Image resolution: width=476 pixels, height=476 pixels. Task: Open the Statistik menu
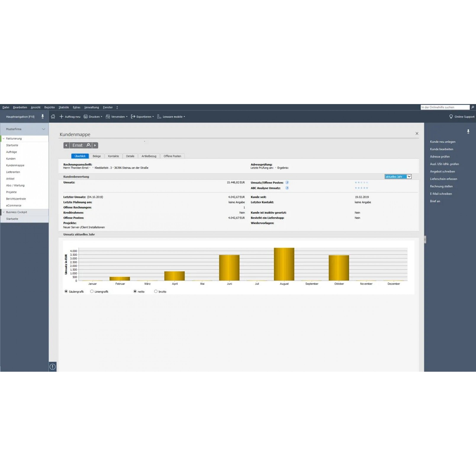coord(64,107)
